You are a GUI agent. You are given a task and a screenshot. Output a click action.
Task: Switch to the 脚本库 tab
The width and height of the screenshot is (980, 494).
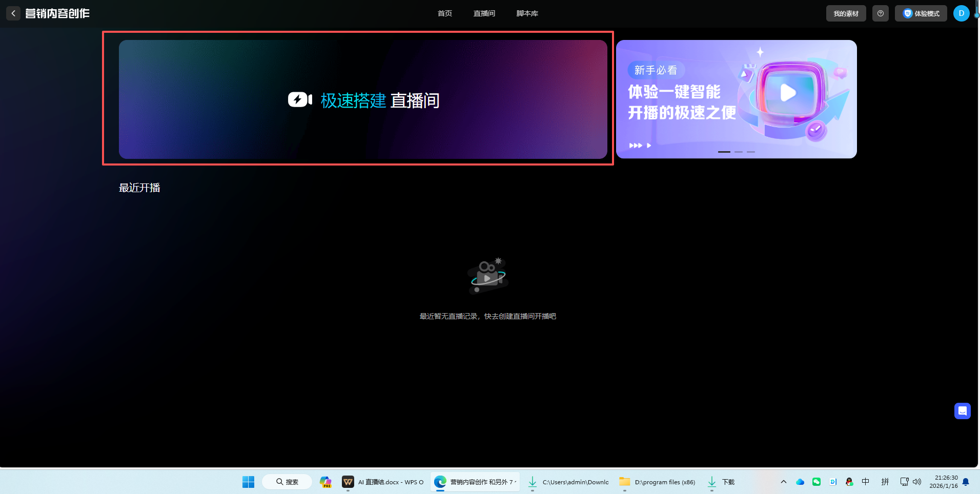527,13
